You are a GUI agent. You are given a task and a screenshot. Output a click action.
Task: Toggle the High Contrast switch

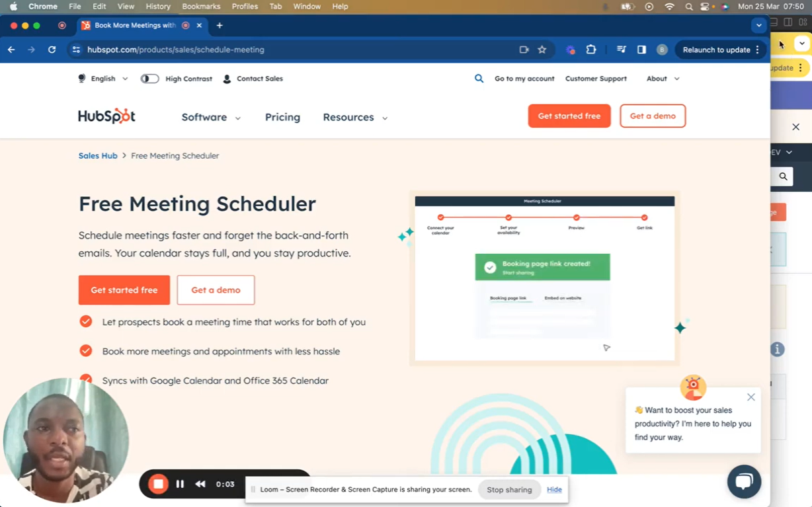(150, 79)
